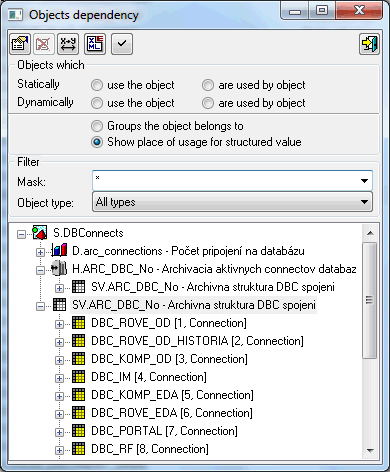The width and height of the screenshot is (390, 472).
Task: Select 'DBC_KOMP_EDA [5, Connection]' row text
Action: (x=172, y=395)
